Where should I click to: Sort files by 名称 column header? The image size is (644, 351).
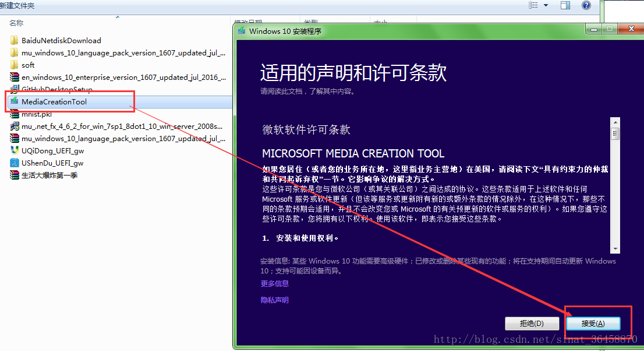(x=16, y=23)
